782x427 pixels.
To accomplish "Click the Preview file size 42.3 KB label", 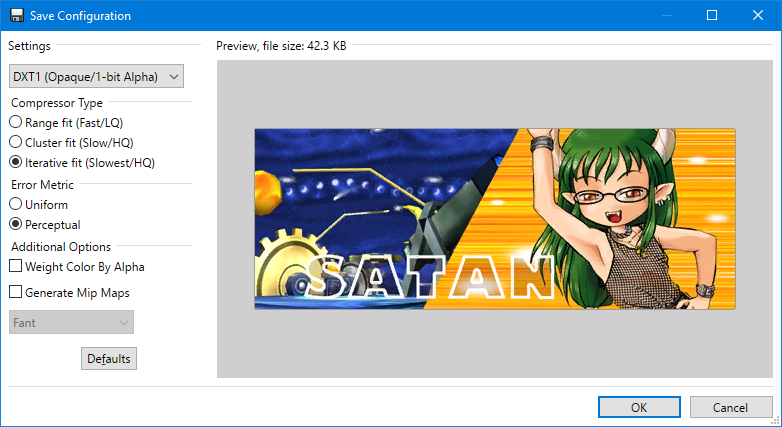I will tap(281, 46).
